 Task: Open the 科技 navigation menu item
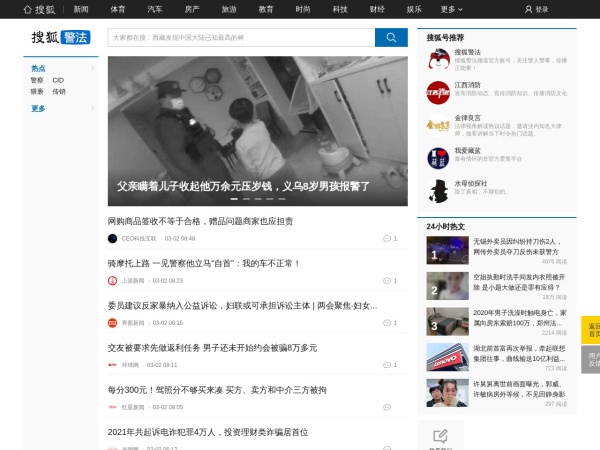point(340,9)
